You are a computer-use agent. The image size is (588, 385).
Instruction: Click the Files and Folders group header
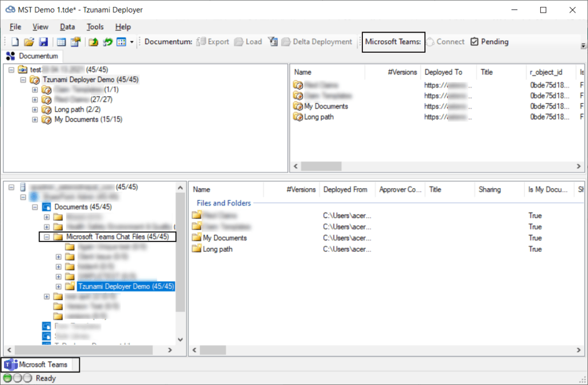[x=224, y=203]
